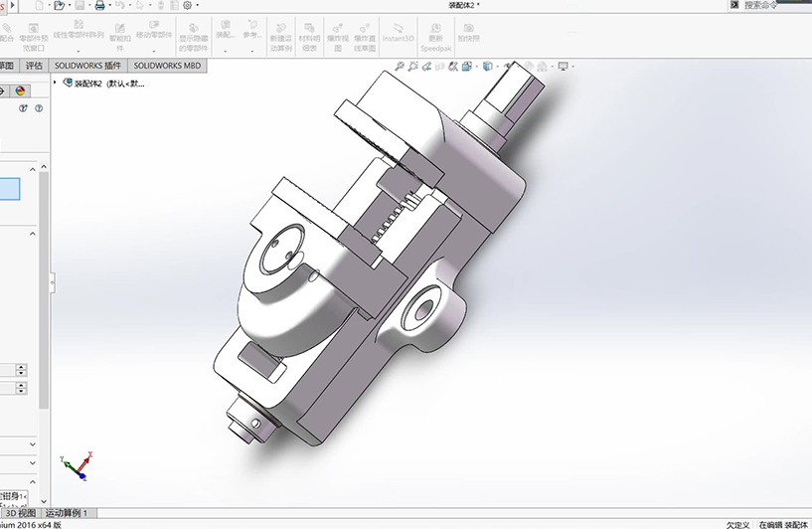Click the Undo icon
812x529 pixels.
pos(119,5)
